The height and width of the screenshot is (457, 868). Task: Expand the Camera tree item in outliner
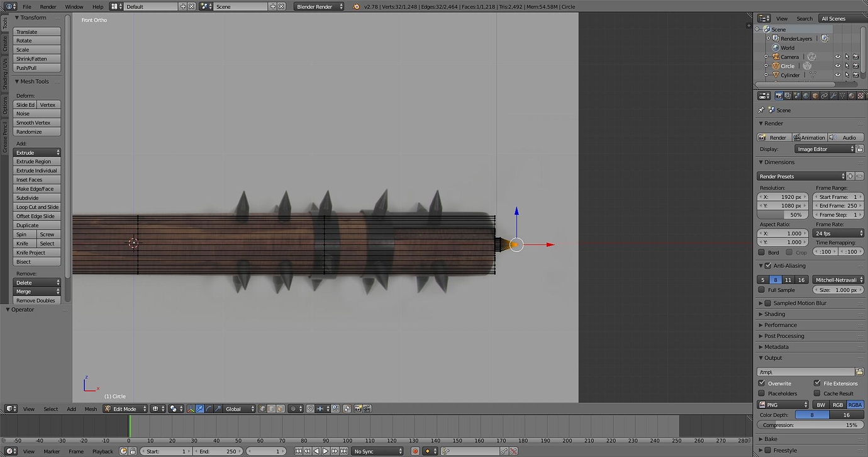(766, 57)
